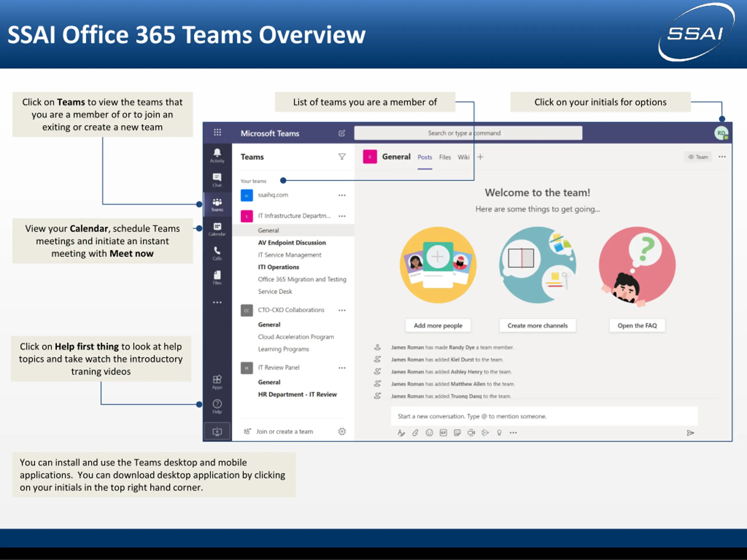
Task: Select Office 365 Migration and Testing channel
Action: [302, 279]
